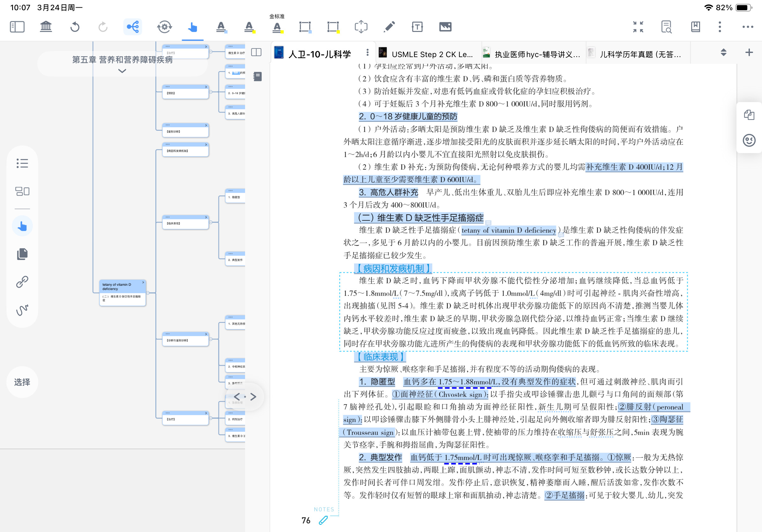Select the pencil drawing tool
This screenshot has height=532, width=762.
389,27
